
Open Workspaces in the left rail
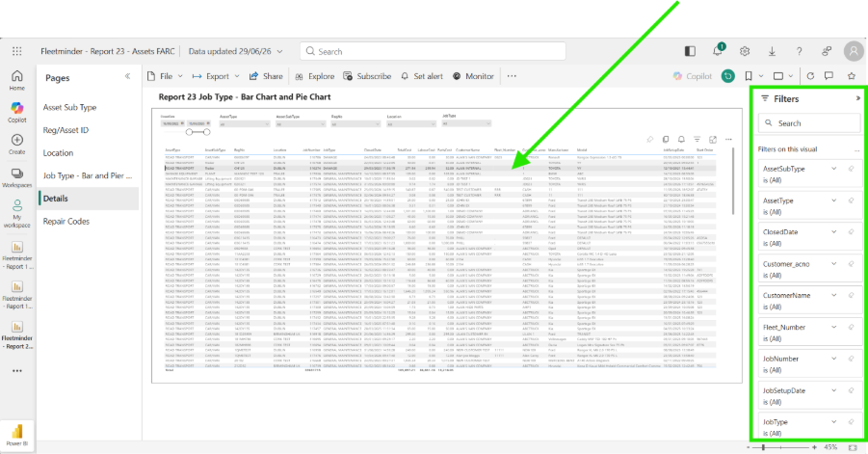[x=17, y=177]
